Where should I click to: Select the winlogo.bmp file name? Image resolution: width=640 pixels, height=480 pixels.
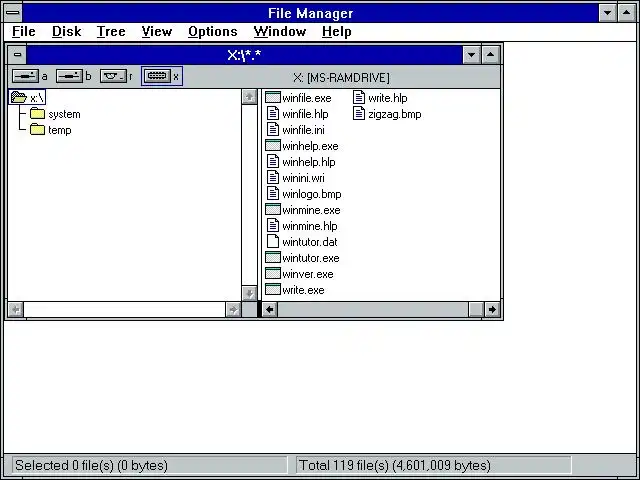pyautogui.click(x=311, y=194)
